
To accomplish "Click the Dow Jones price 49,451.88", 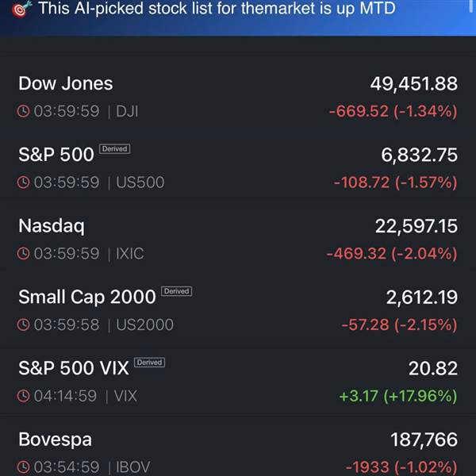I will click(x=413, y=84).
